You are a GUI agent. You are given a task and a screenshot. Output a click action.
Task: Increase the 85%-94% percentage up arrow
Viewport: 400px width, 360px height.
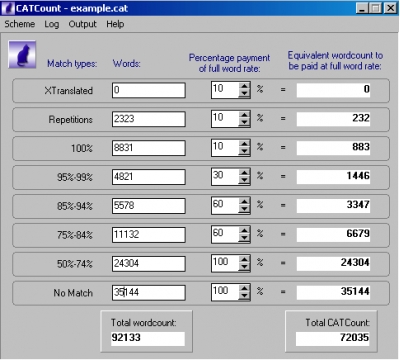(x=244, y=201)
